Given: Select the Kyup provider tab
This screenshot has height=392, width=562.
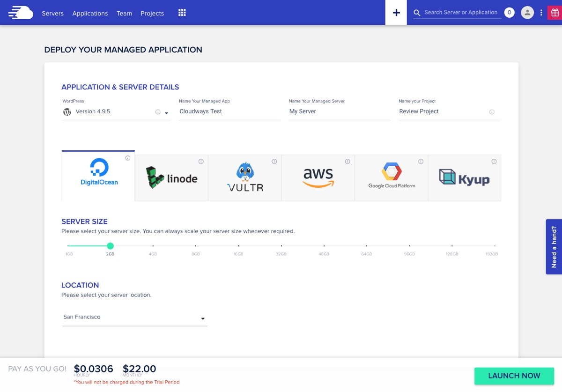Looking at the screenshot, I should click(x=465, y=178).
